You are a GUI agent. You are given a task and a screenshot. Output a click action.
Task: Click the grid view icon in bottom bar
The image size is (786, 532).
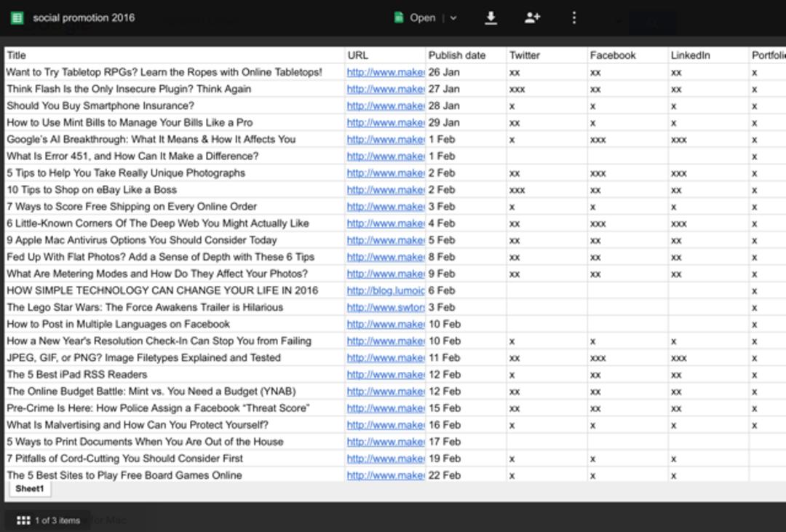(x=23, y=520)
